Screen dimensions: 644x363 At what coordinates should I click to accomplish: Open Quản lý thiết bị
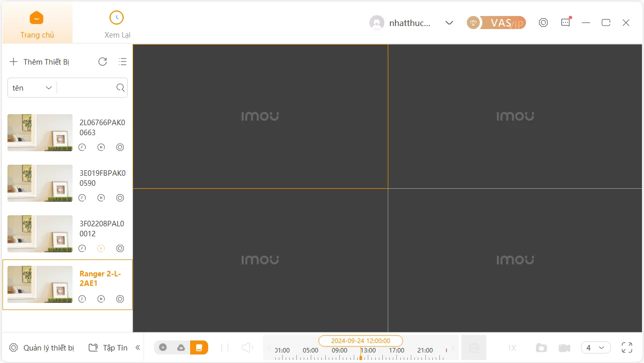(x=42, y=347)
